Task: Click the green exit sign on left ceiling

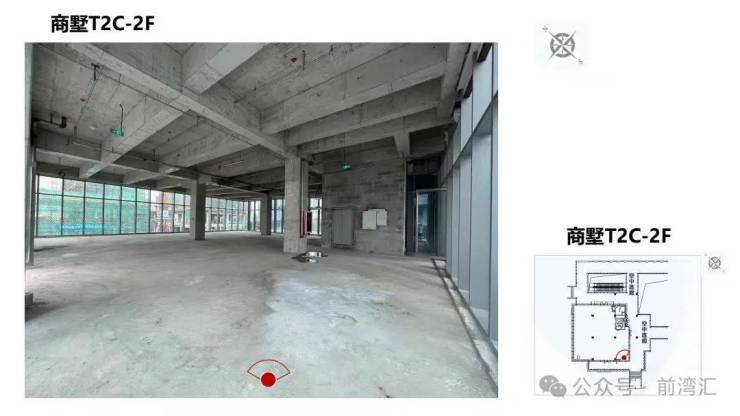Action: pyautogui.click(x=117, y=132)
